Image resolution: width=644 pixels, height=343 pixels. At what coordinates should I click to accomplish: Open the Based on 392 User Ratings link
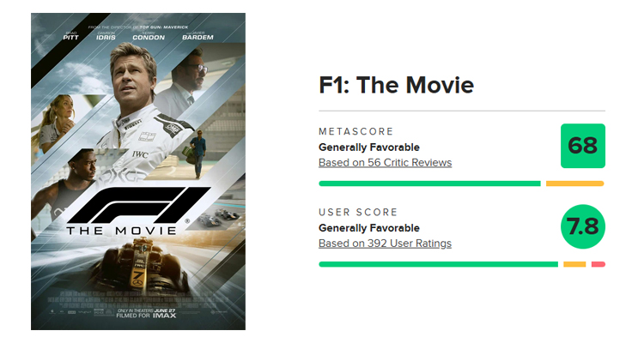click(385, 244)
